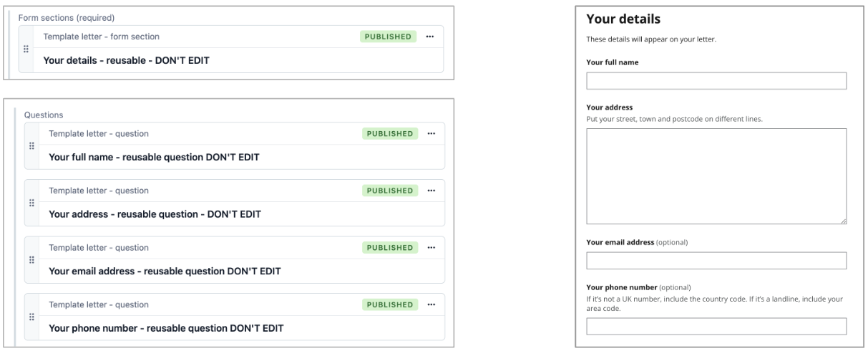Open Your full name reusable question entry
The height and width of the screenshot is (351, 868).
point(153,157)
